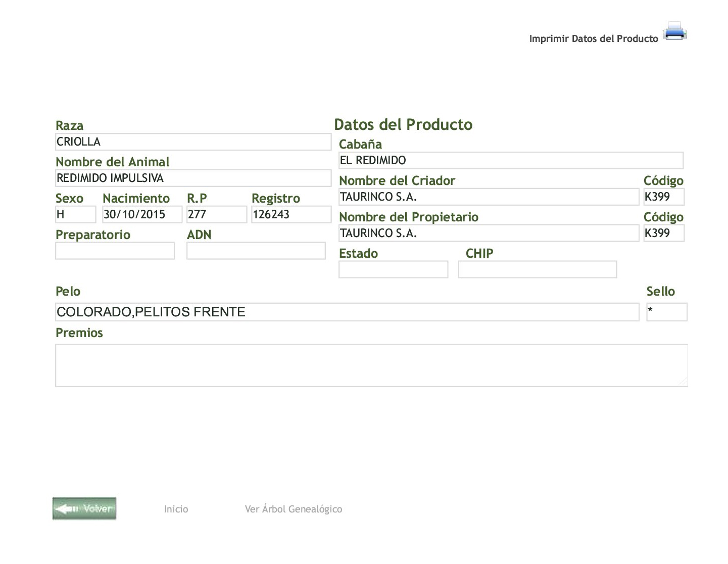
Task: Click the empty CHIP field
Action: click(x=537, y=270)
